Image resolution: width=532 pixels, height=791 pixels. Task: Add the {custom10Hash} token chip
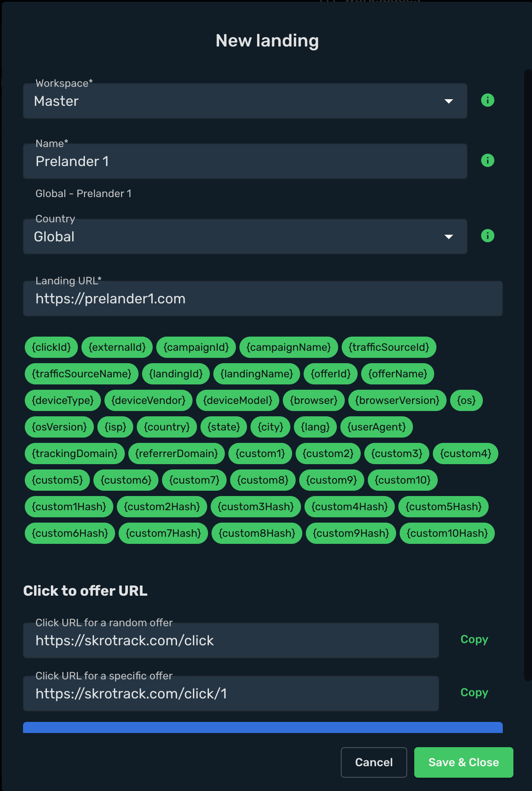(x=447, y=533)
